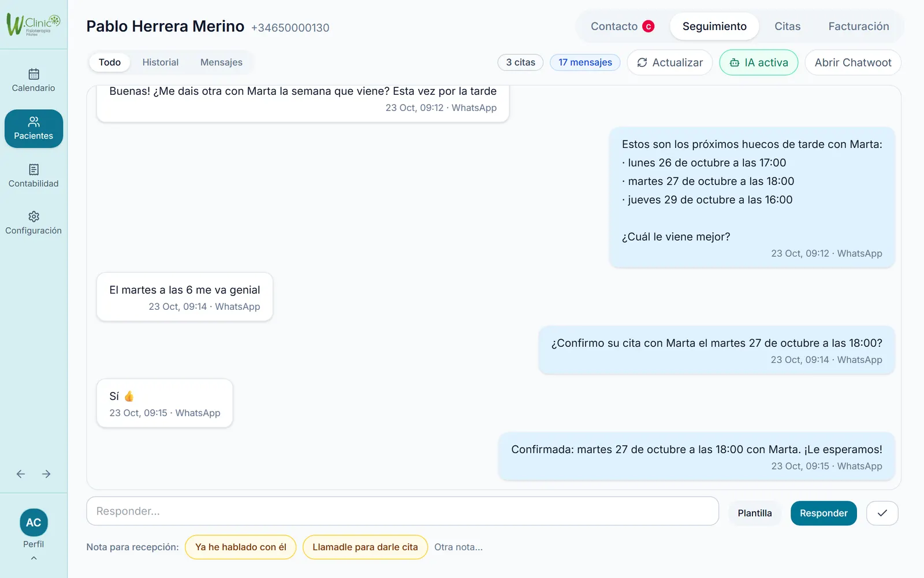Mark conversation resolved with checkmark button

coord(882,513)
